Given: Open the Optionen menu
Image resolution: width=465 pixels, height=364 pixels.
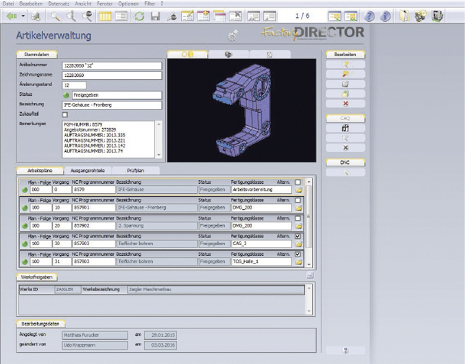Looking at the screenshot, I should (x=128, y=4).
